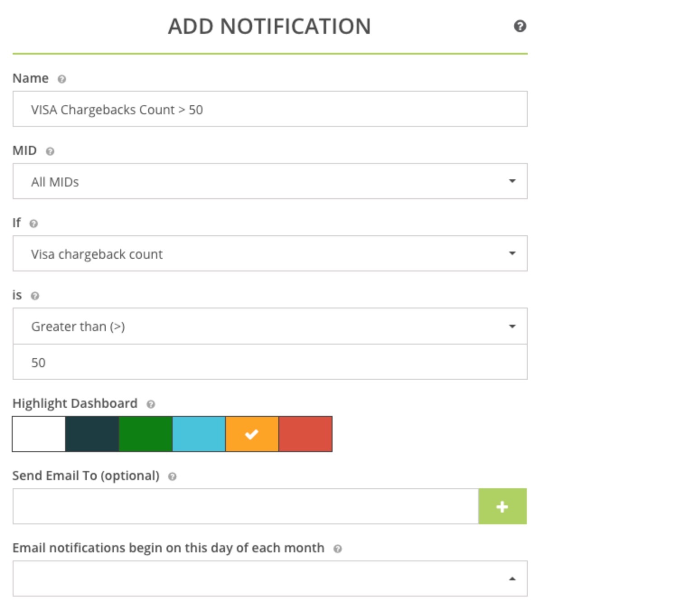
Task: Expand the Visa chargeback count dropdown
Action: coord(270,253)
